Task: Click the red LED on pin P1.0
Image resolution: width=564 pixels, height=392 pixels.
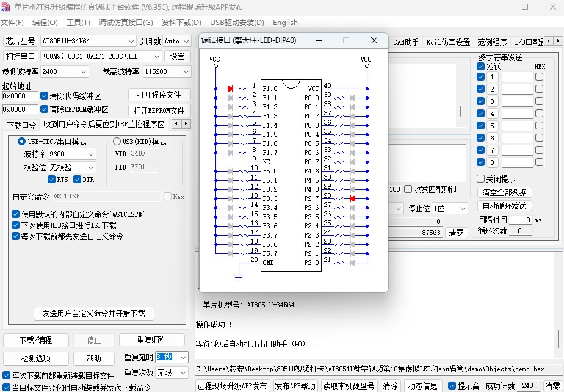Action: point(231,89)
